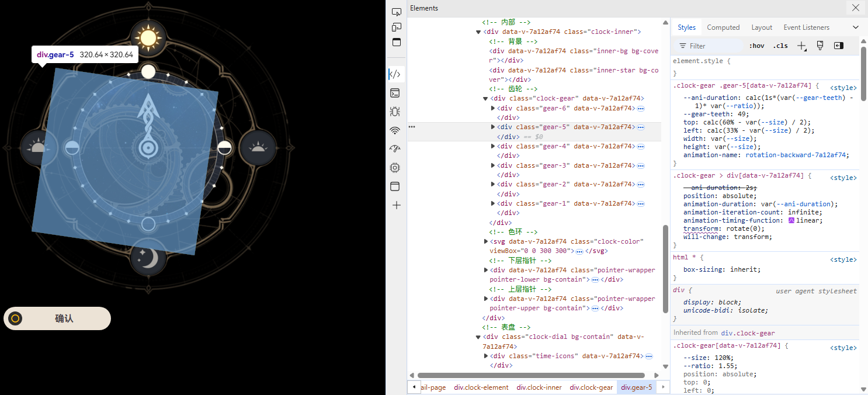This screenshot has width=868, height=395.
Task: Click the ellipsis beside gear-5 row
Action: click(x=412, y=127)
